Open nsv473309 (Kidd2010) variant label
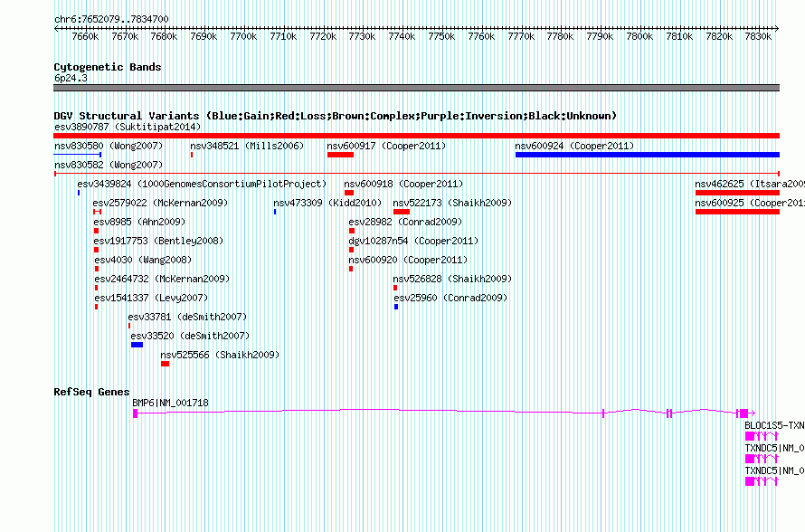Screen dimensions: 805x532 pyautogui.click(x=327, y=203)
